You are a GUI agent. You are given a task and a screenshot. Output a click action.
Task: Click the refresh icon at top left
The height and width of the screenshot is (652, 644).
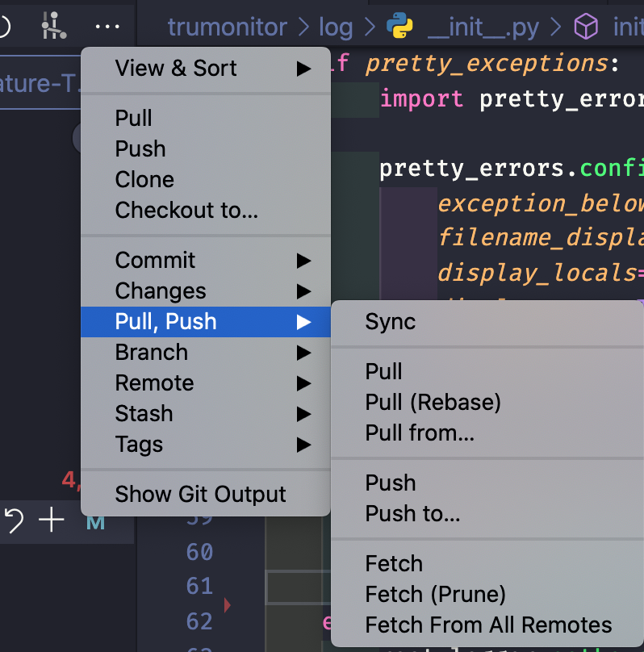tap(5, 26)
